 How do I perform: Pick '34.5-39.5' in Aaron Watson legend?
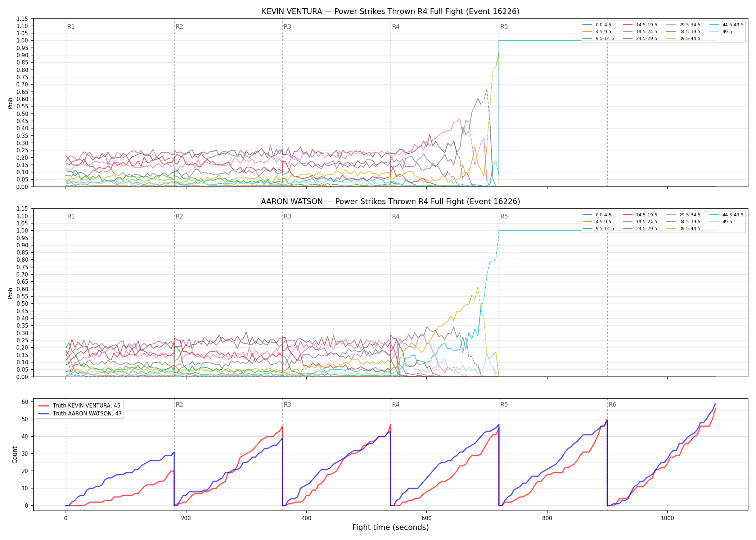coord(683,222)
